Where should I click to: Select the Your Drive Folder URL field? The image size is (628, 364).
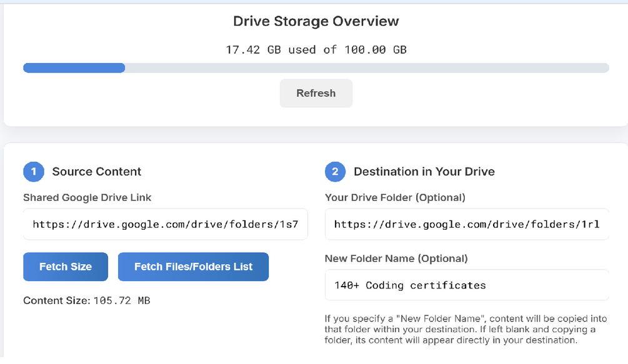click(466, 224)
